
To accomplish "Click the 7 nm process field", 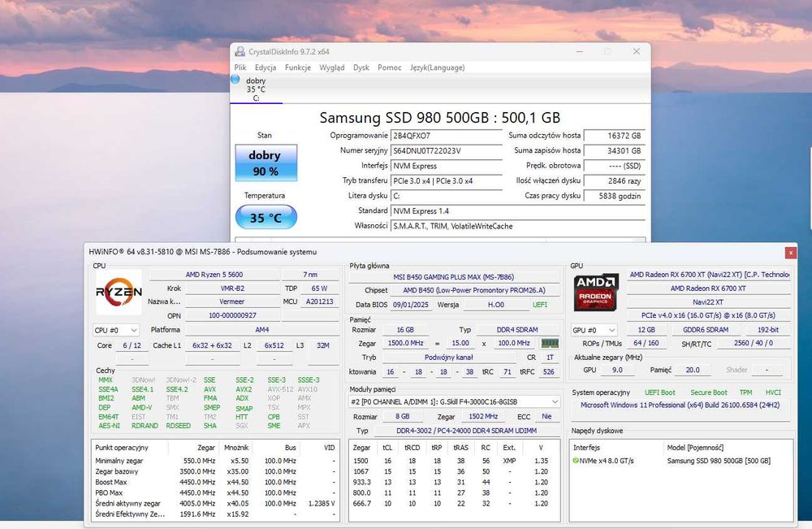I will (x=310, y=275).
